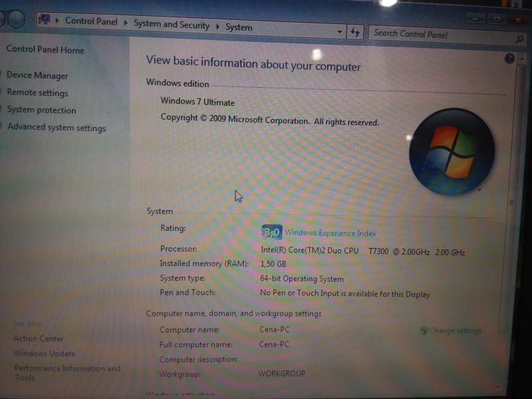This screenshot has width=532, height=399.
Task: Select the Control Panel breadcrumb item
Action: click(91, 21)
